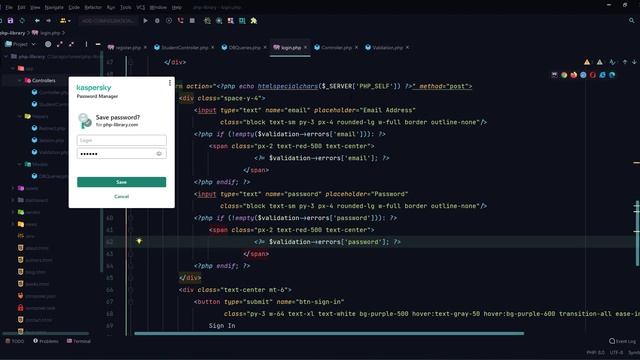Collapse the green Models folder arrow
This screenshot has width=640, height=360.
tap(19, 164)
